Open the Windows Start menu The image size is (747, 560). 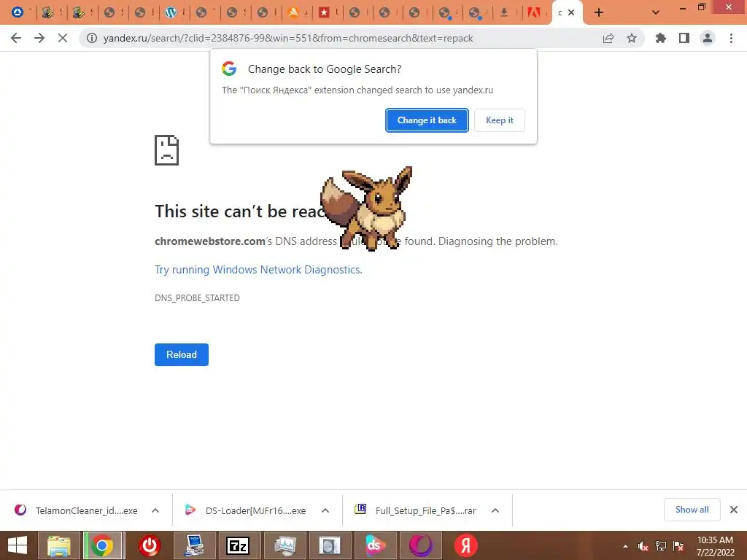18,545
